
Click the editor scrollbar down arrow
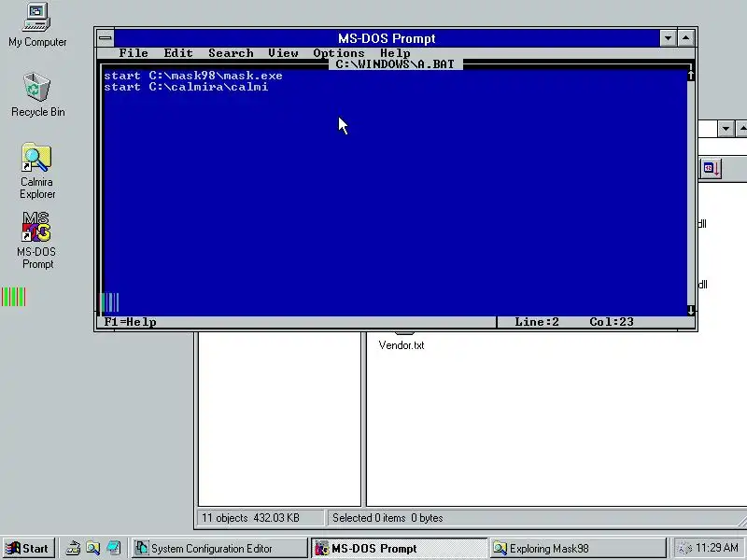tap(691, 311)
